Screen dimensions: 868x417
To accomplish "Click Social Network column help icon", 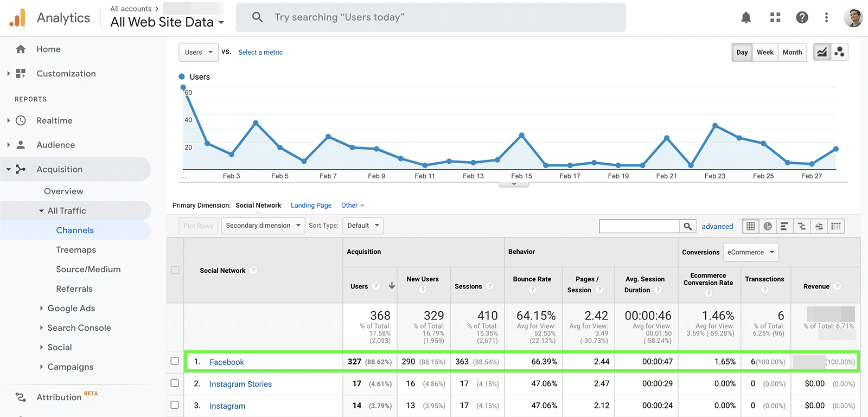I will pyautogui.click(x=253, y=270).
